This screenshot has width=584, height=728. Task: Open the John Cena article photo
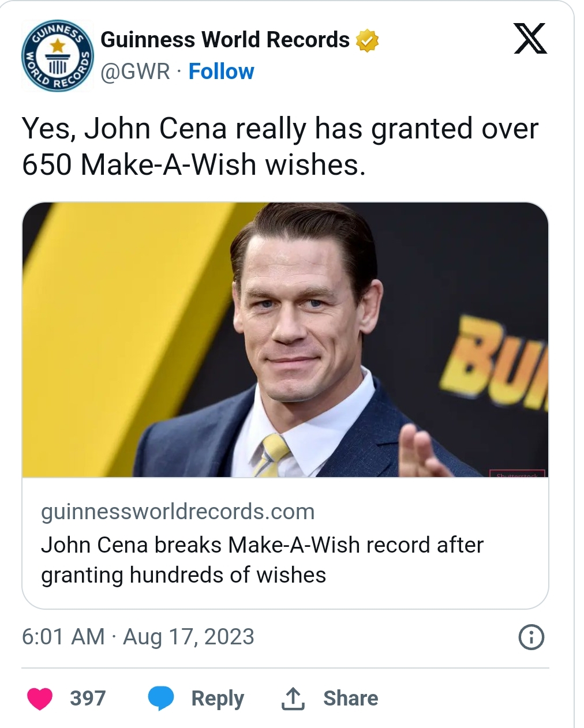coord(285,340)
